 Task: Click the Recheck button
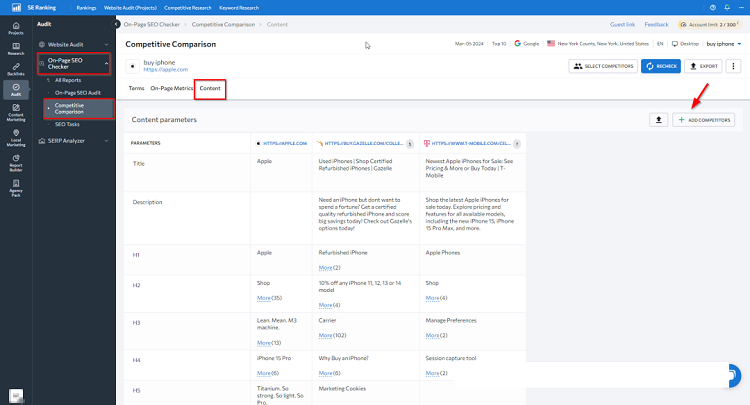pyautogui.click(x=661, y=66)
